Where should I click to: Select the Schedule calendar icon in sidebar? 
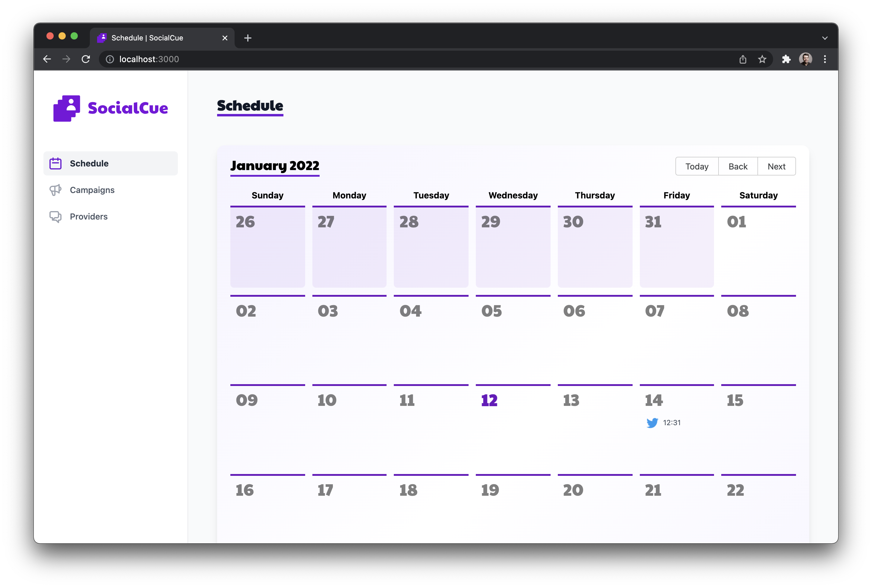(x=55, y=163)
